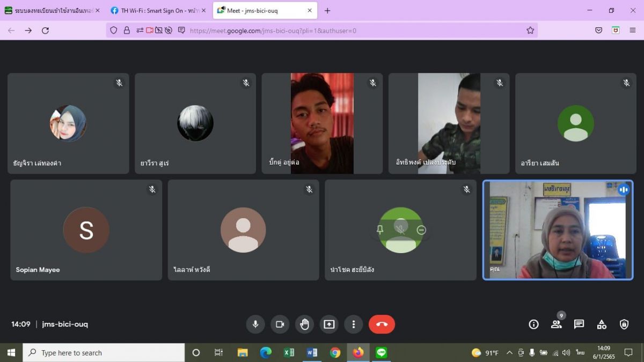Bookmark this page with the star icon

(x=530, y=31)
